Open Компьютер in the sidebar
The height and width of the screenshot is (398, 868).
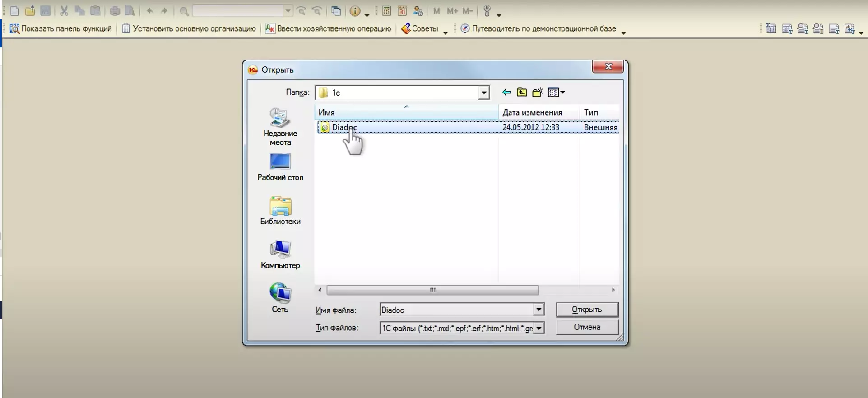click(x=280, y=255)
